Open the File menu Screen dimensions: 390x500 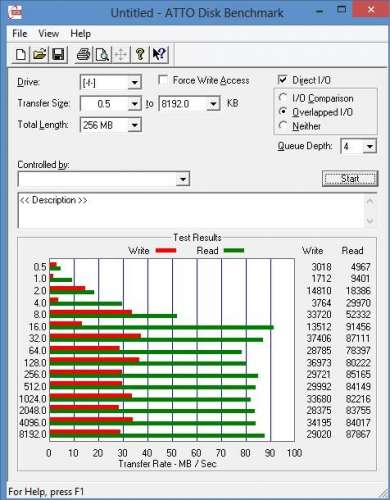coord(20,34)
